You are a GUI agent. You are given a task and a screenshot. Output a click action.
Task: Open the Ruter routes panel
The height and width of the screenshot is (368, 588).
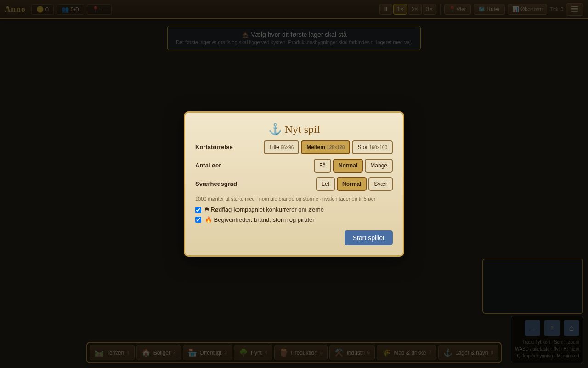pyautogui.click(x=489, y=9)
